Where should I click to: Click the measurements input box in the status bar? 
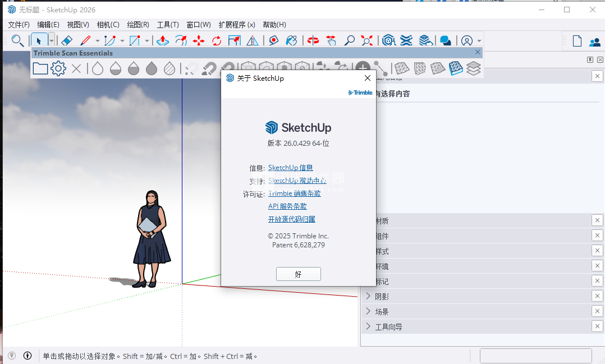pos(535,356)
